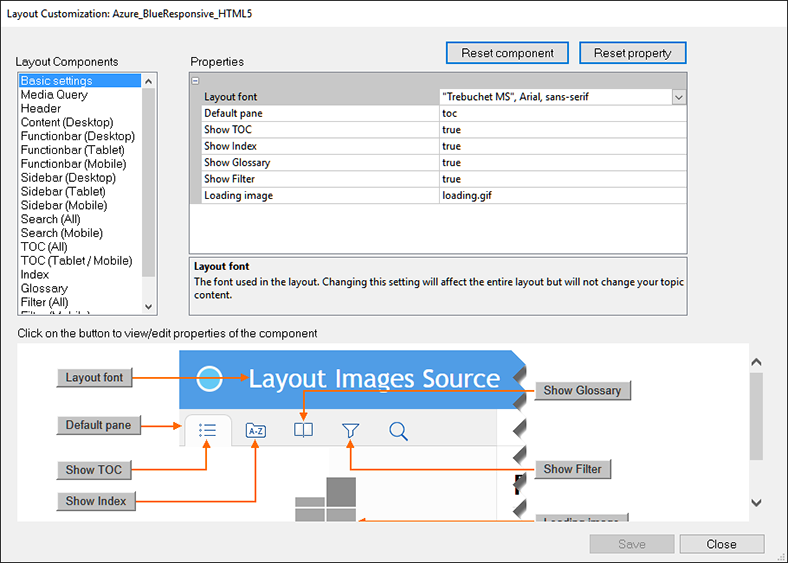Image resolution: width=788 pixels, height=563 pixels.
Task: Click the Show TOC property value
Action: [x=562, y=130]
